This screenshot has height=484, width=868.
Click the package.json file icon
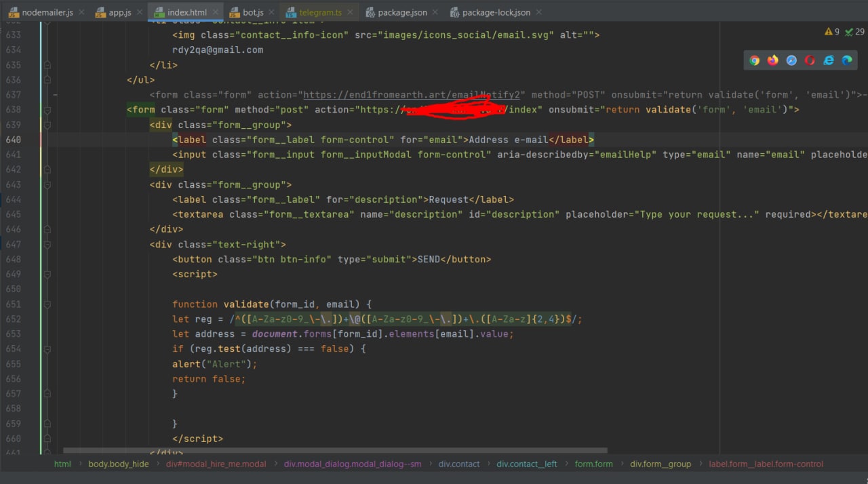pos(370,12)
